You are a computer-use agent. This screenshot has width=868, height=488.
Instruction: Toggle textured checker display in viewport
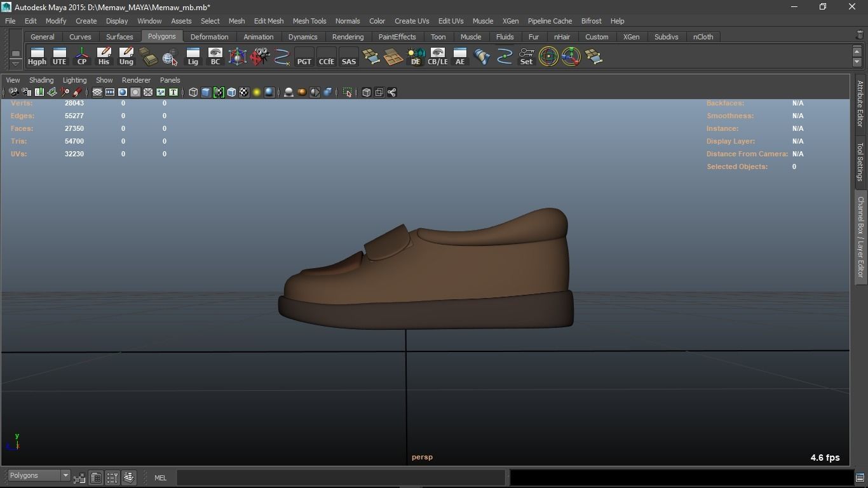(244, 93)
